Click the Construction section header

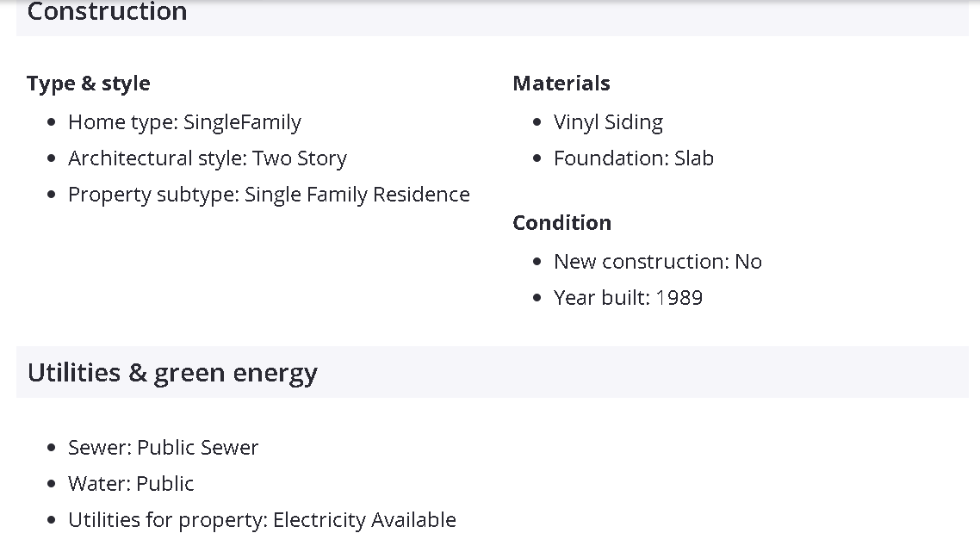coord(108,12)
